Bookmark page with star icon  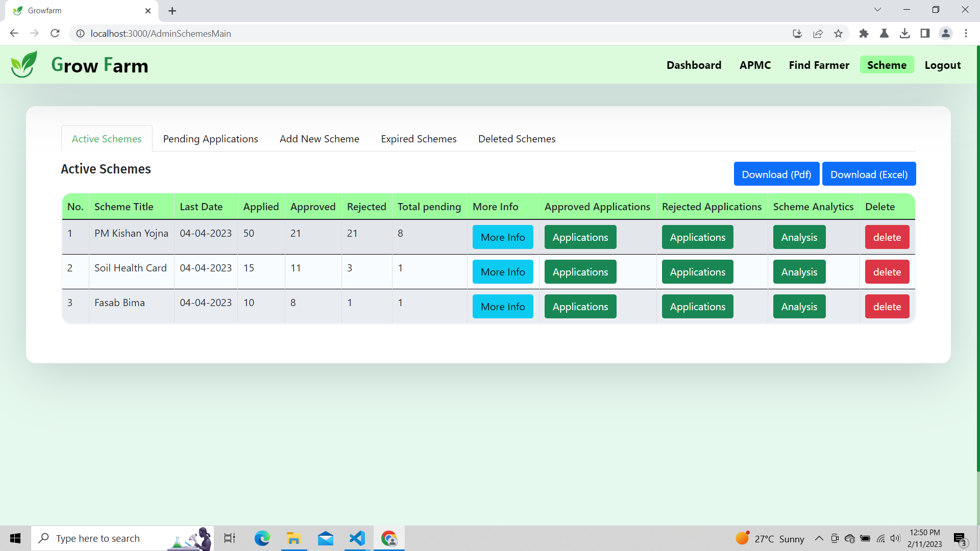click(x=838, y=34)
